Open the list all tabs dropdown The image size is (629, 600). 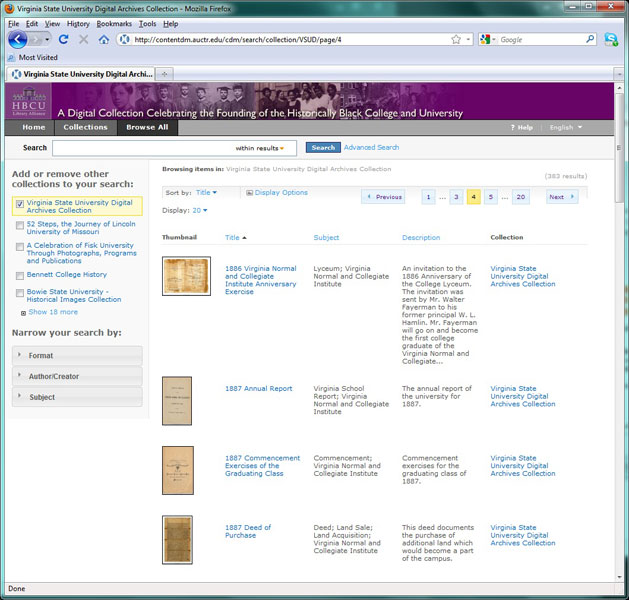point(619,74)
